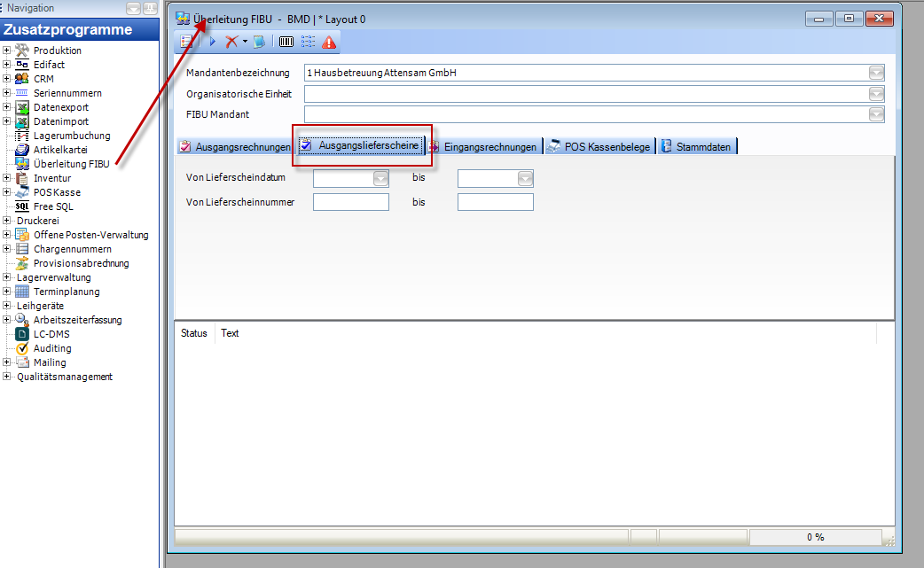Select Free SQL in the navigation tree
Viewport: 924px width, 568px height.
point(53,206)
